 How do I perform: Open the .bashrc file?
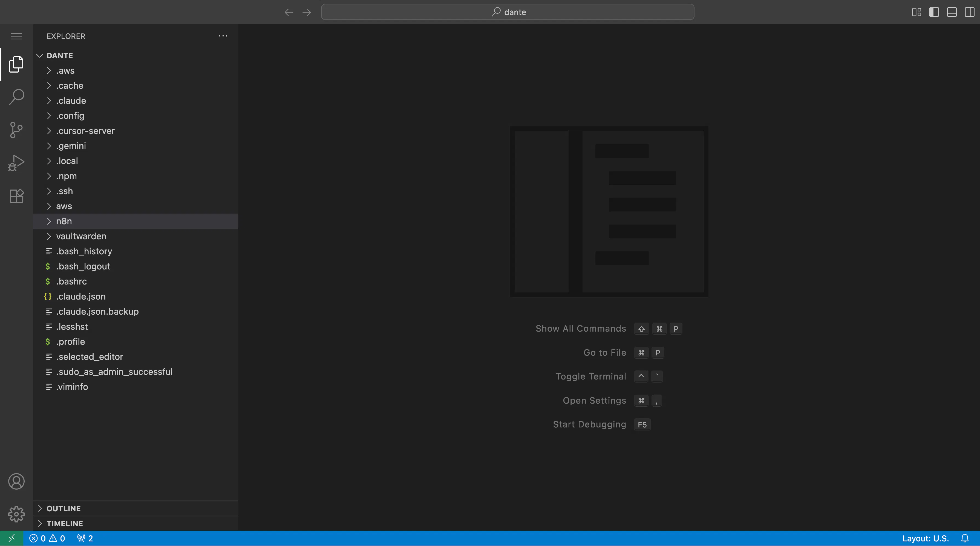tap(71, 281)
